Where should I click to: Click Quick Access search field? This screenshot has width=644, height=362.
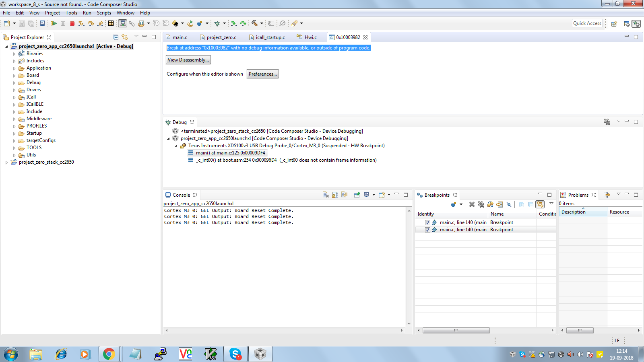click(587, 23)
